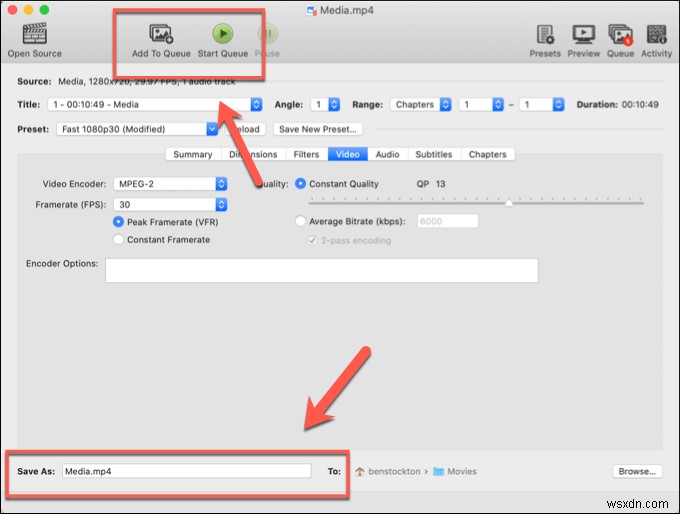Screen dimensions: 680x514
Task: Choose Constant Framerate radio button
Action: pos(118,240)
